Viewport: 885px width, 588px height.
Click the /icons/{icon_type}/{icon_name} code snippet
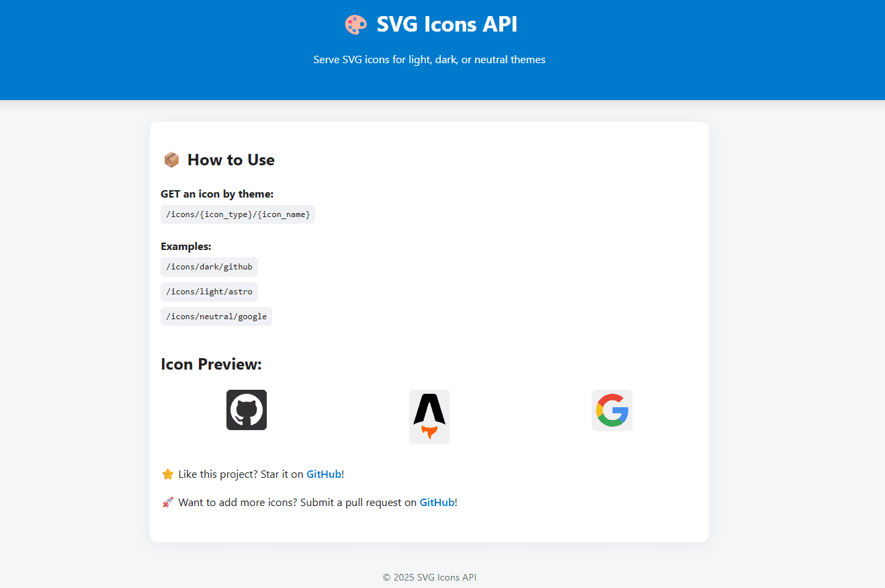[x=238, y=214]
